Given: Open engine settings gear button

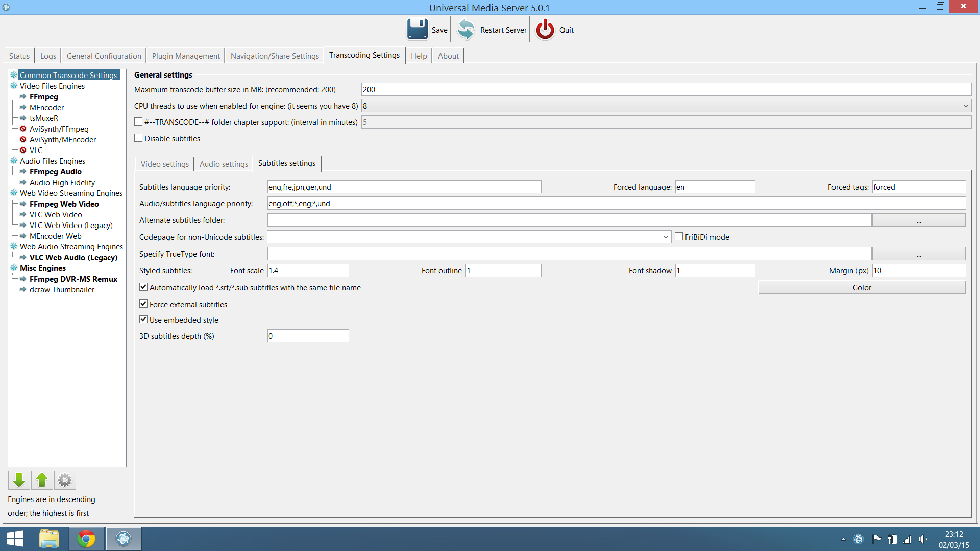Looking at the screenshot, I should tap(65, 480).
